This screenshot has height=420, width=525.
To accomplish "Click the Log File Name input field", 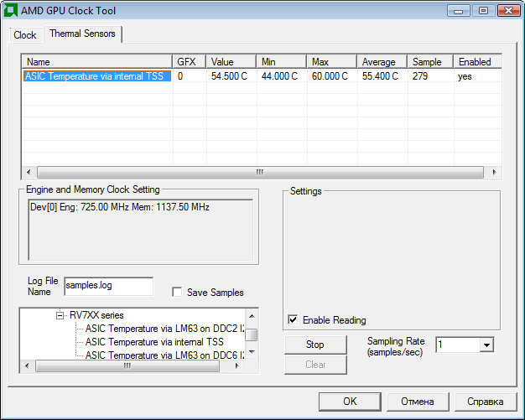I will 108,286.
